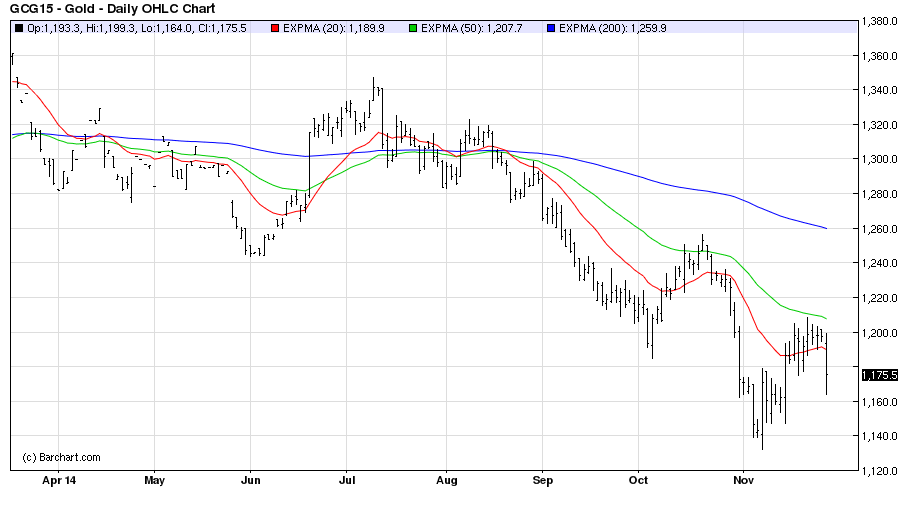The width and height of the screenshot is (900, 511).
Task: Click the Apr 14 date axis label
Action: [x=59, y=480]
